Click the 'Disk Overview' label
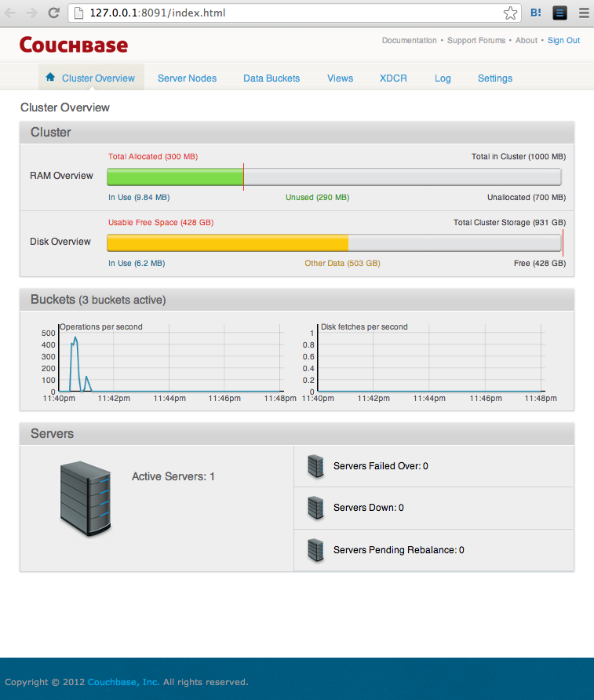The height and width of the screenshot is (700, 594). click(60, 242)
